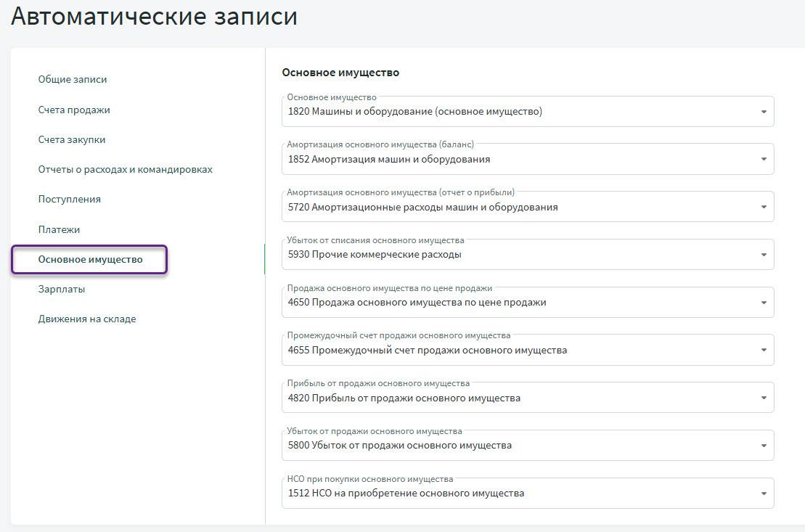Open the Общие записи section

[x=73, y=79]
